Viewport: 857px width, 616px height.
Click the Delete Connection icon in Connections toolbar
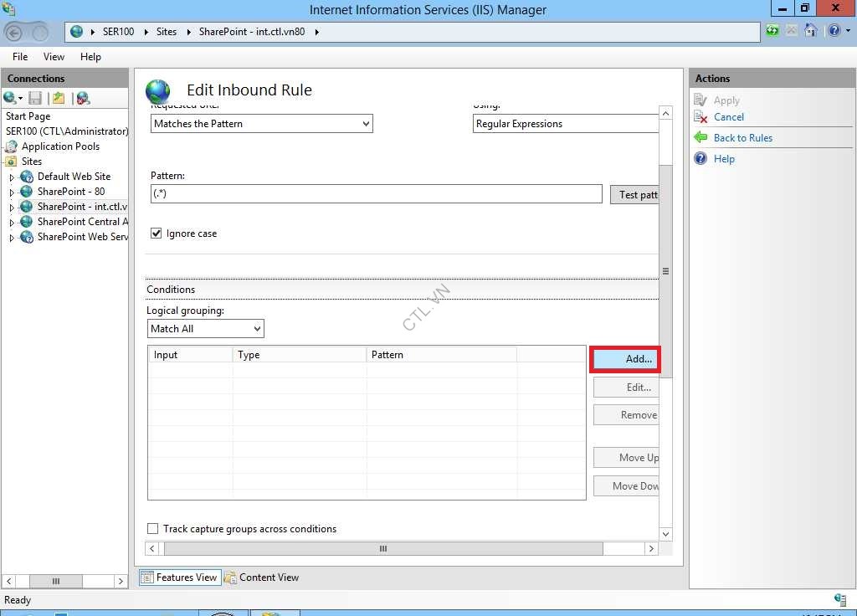click(83, 98)
